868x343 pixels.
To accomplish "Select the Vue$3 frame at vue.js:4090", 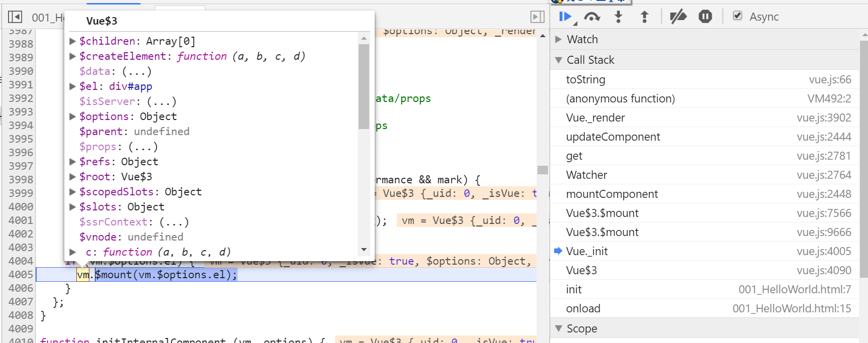I will click(x=705, y=270).
